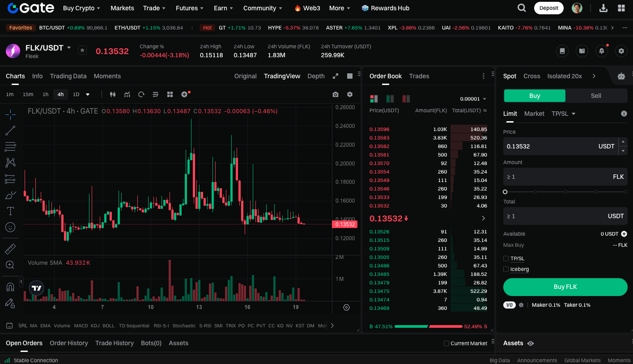Open the price alert bell icon
This screenshot has width=633, height=364.
point(602,51)
